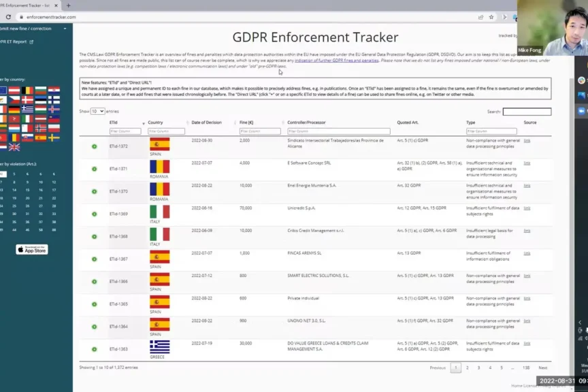The width and height of the screenshot is (588, 392).
Task: Focus the Type filter column input
Action: [491, 131]
